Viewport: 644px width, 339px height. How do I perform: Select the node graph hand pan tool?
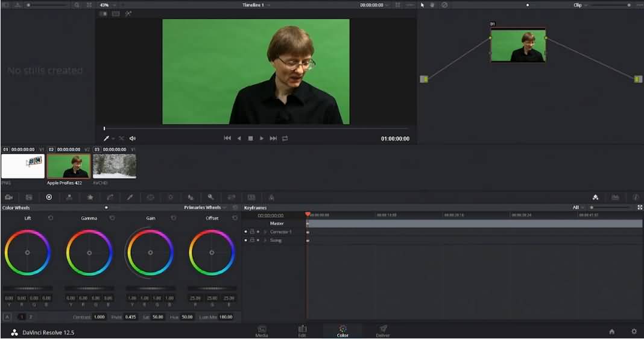[432, 5]
